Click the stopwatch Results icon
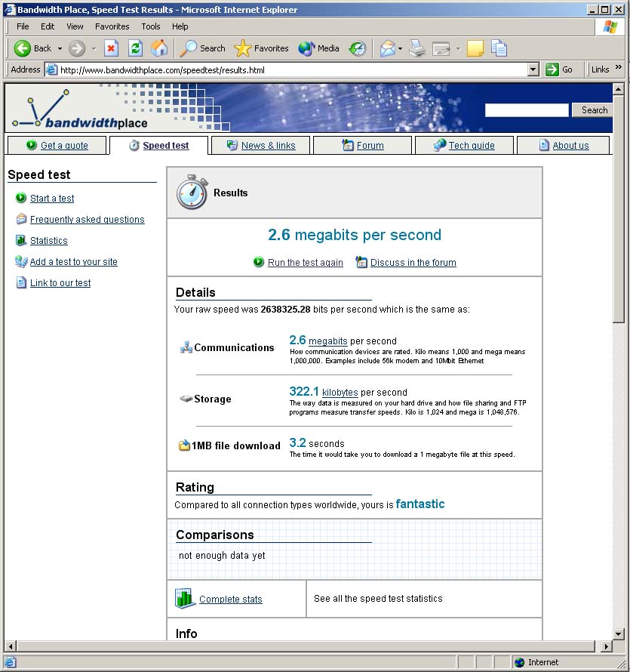Image resolution: width=630 pixels, height=672 pixels. 192,193
